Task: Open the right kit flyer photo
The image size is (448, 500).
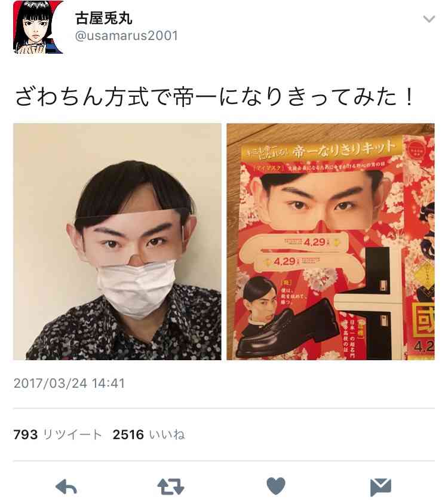Action: point(330,241)
